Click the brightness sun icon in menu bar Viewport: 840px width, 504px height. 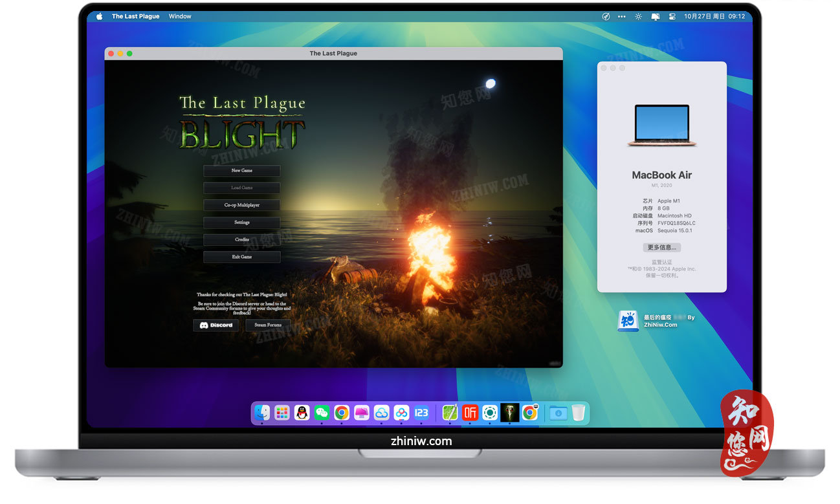pyautogui.click(x=638, y=16)
